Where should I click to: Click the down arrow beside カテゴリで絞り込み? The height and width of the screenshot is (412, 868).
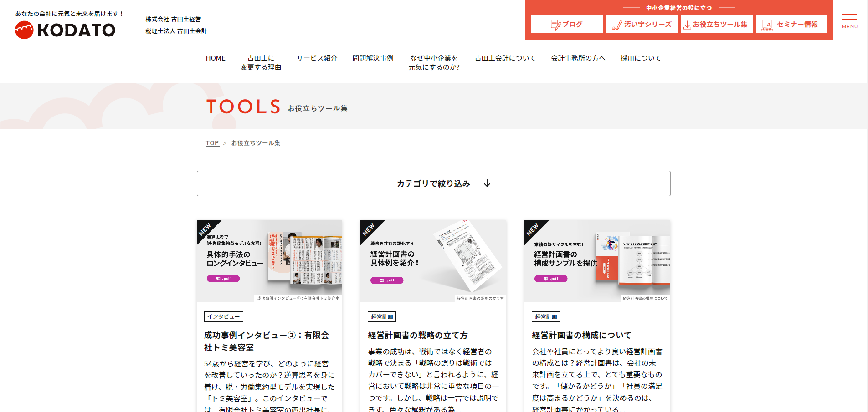pos(487,183)
